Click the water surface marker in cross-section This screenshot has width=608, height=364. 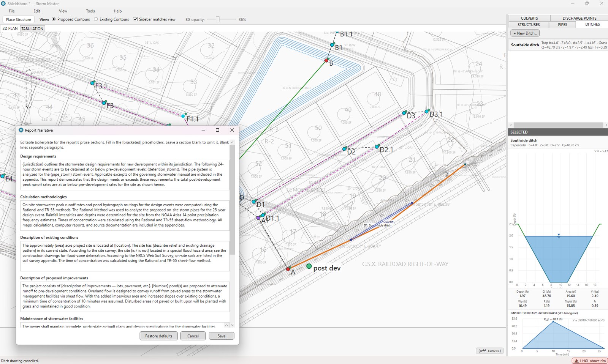(x=559, y=235)
